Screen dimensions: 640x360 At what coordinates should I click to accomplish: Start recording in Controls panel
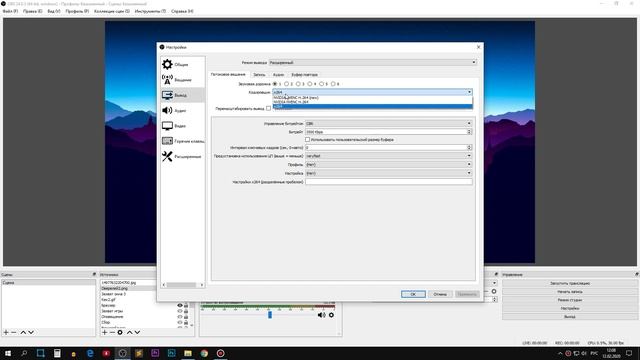coord(570,291)
